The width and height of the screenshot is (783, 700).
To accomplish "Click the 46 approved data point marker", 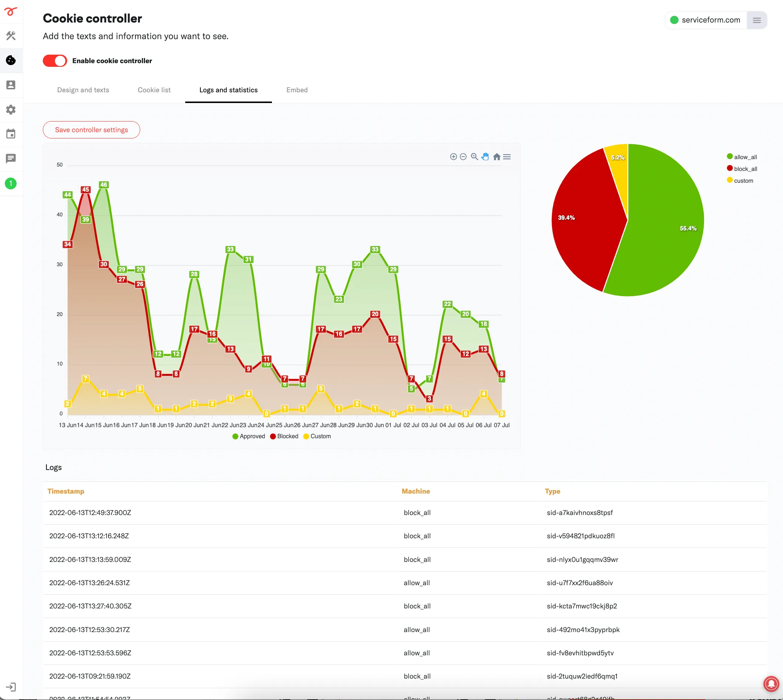I will coord(104,185).
